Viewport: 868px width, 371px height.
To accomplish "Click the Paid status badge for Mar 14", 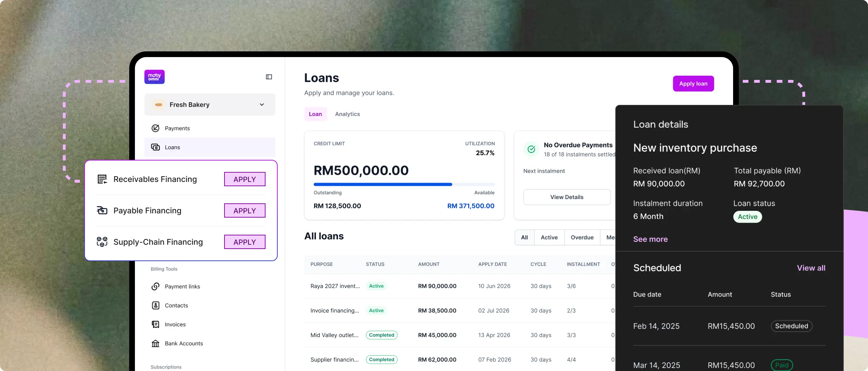I will click(x=782, y=365).
